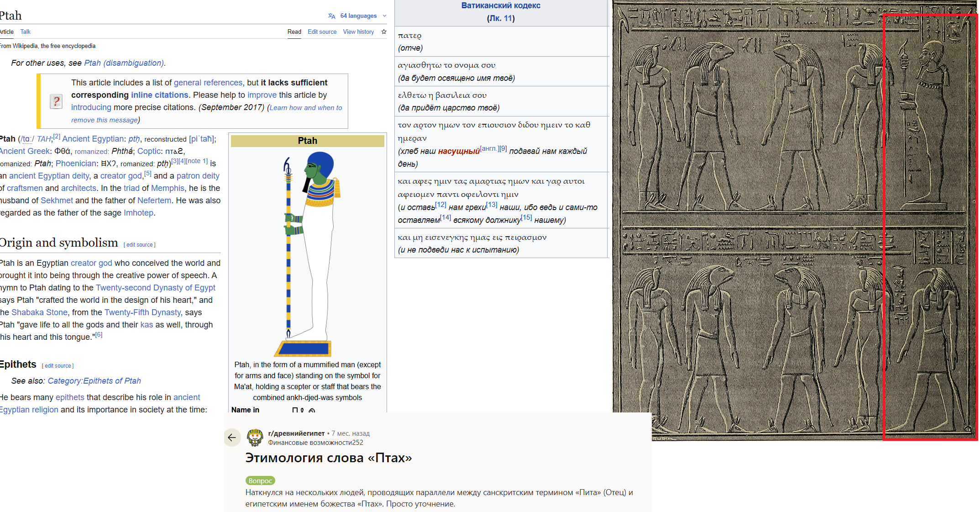Open the View history tab
This screenshot has width=980, height=512.
pyautogui.click(x=358, y=32)
